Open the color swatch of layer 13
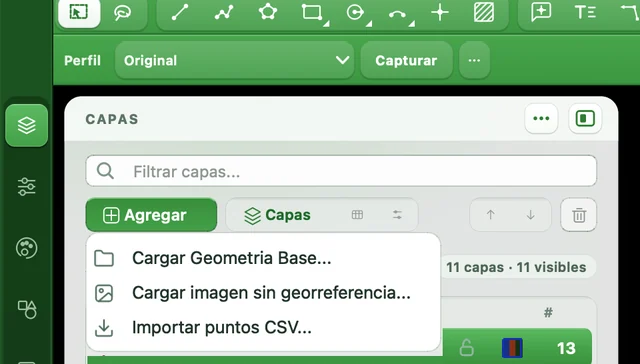This screenshot has width=640, height=364. pos(512,348)
